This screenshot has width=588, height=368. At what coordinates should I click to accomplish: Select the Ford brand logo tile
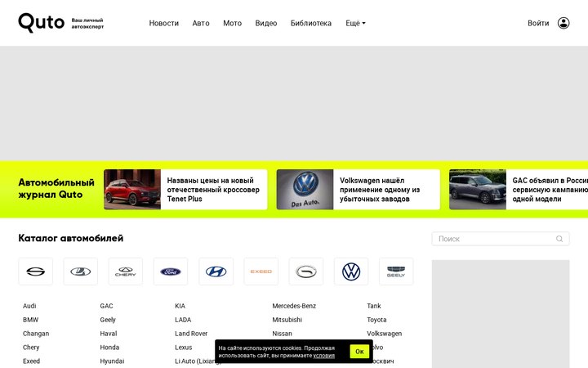171,272
